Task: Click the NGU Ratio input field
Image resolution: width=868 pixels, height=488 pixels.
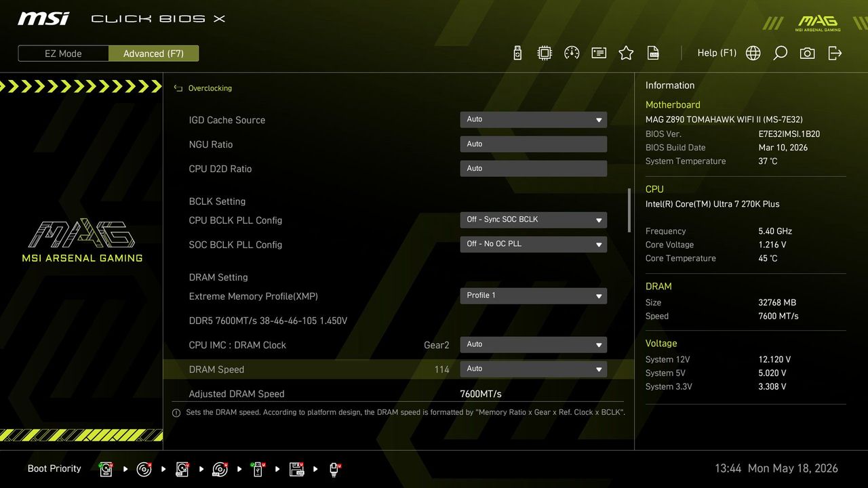Action: pyautogui.click(x=533, y=144)
